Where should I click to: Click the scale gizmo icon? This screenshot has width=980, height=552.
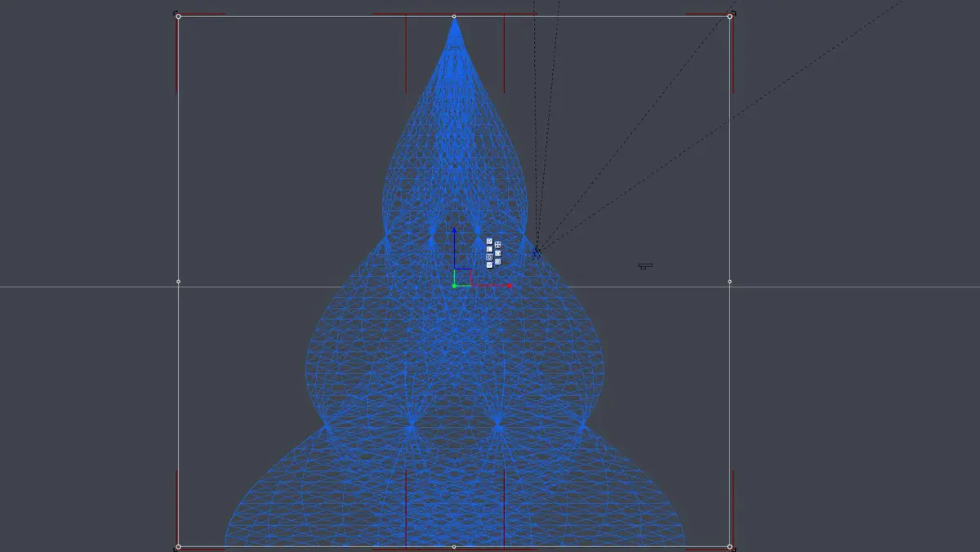(x=498, y=262)
